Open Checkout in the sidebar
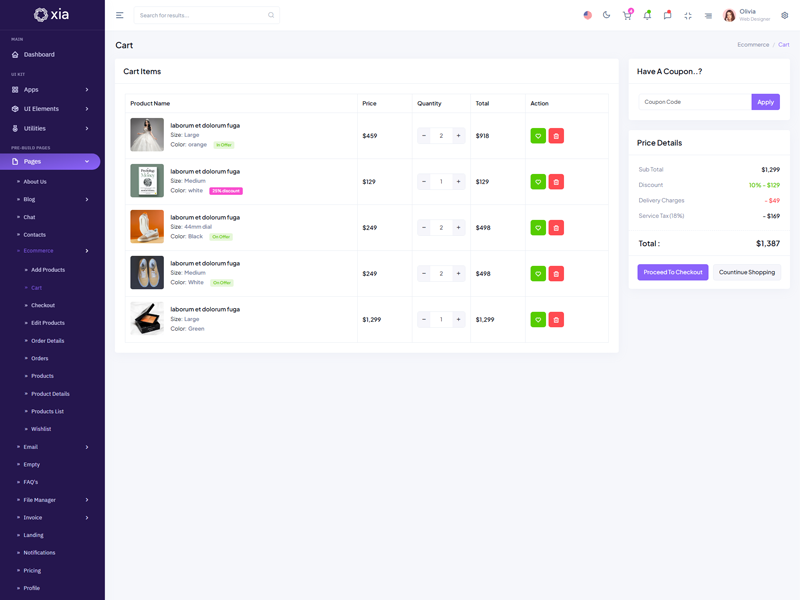 pyautogui.click(x=43, y=305)
